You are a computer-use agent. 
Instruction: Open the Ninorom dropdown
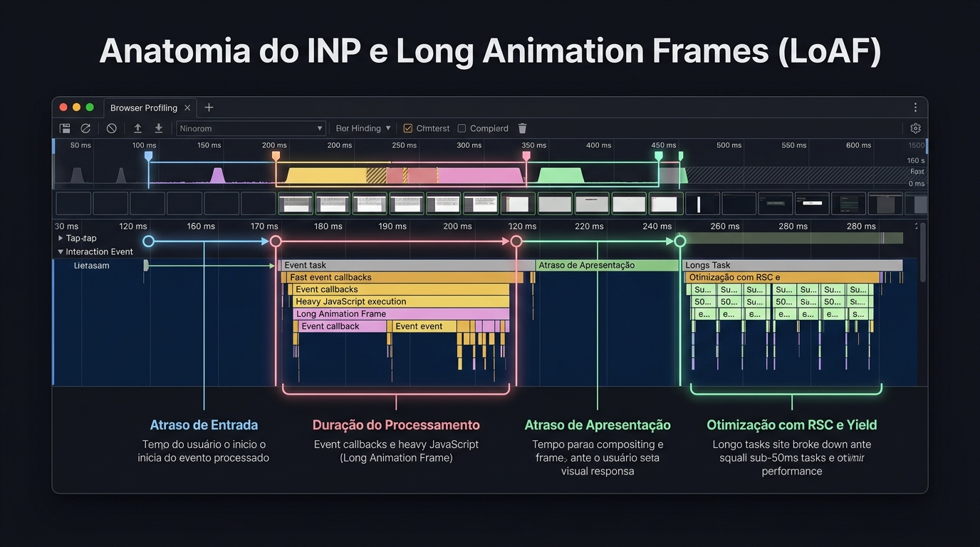(251, 128)
